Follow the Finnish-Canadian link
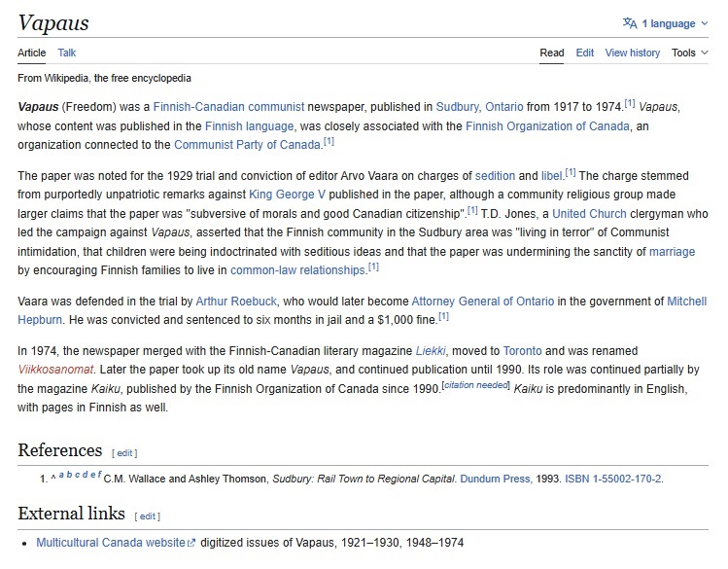The image size is (728, 569). click(198, 107)
